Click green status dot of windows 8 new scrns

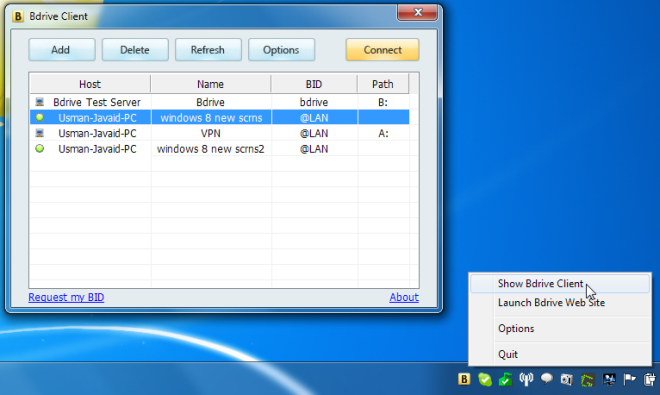[40, 117]
